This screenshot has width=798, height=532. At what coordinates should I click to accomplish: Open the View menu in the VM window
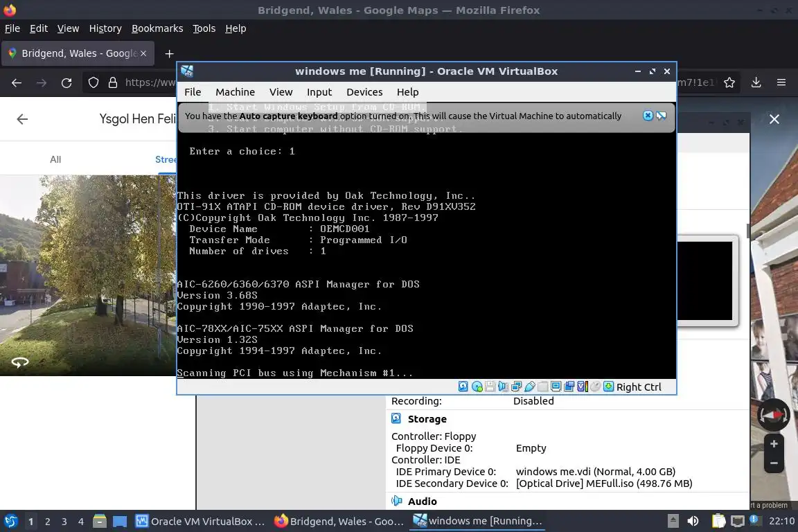[x=281, y=92]
